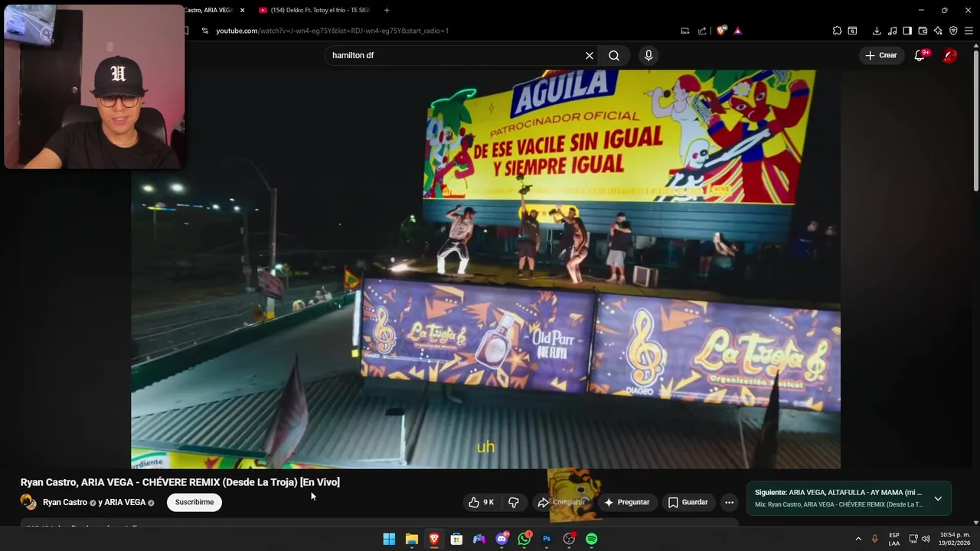Click the cast screen icon in the address bar
Viewport: 980px width, 551px height.
(685, 31)
